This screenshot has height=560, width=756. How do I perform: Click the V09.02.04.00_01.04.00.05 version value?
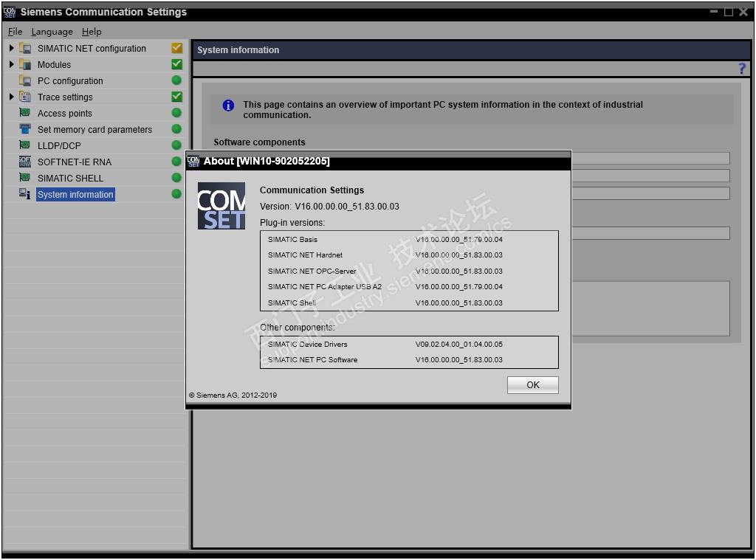click(x=459, y=344)
